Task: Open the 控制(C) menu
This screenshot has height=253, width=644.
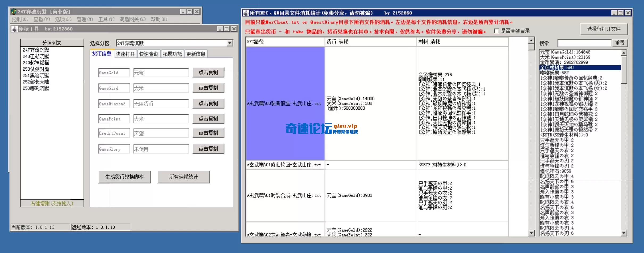Action: tap(20, 19)
